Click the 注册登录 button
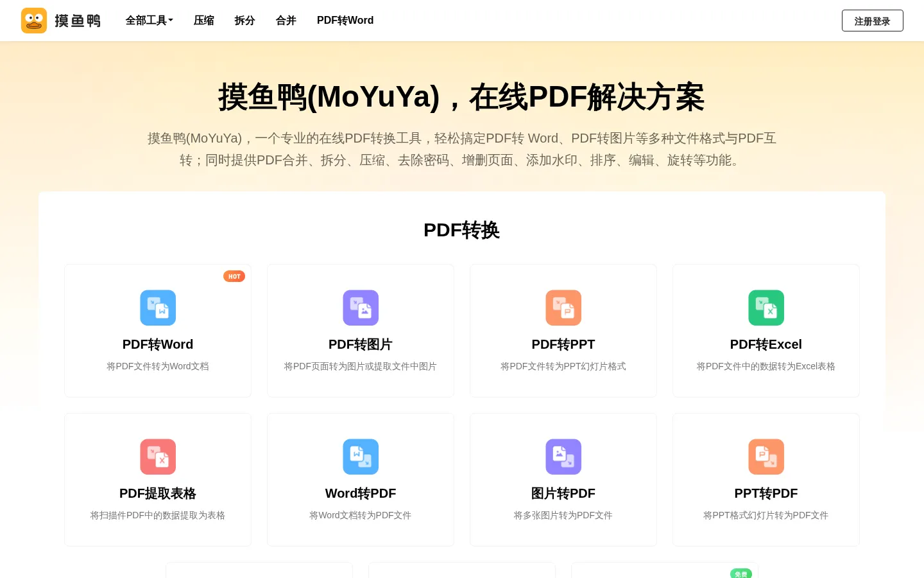The width and height of the screenshot is (924, 578). click(873, 21)
